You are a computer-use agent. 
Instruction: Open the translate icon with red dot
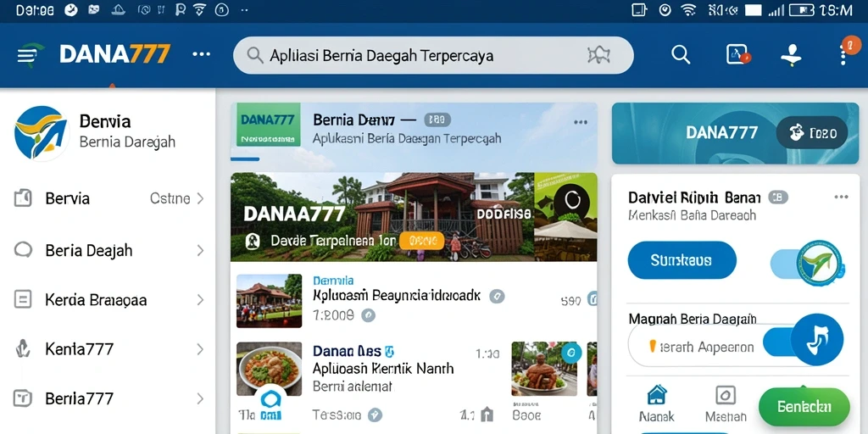(x=738, y=54)
